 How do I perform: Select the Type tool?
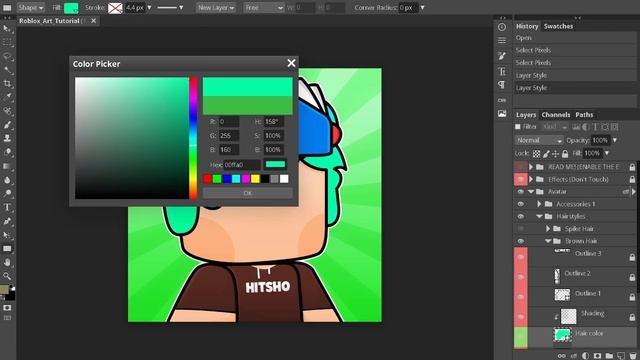click(x=7, y=207)
